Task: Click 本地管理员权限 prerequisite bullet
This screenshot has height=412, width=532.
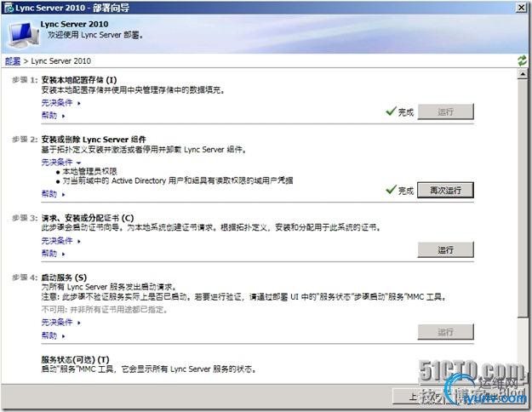Action: pos(90,171)
